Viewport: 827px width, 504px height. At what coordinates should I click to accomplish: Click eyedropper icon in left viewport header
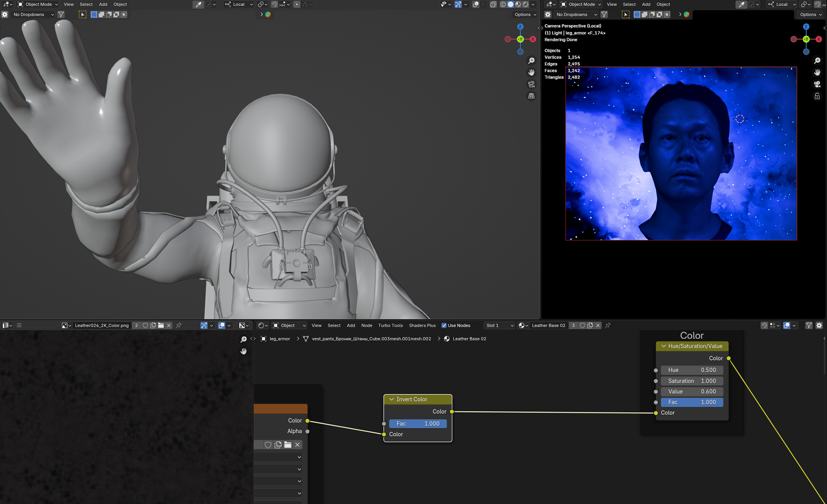pyautogui.click(x=198, y=4)
